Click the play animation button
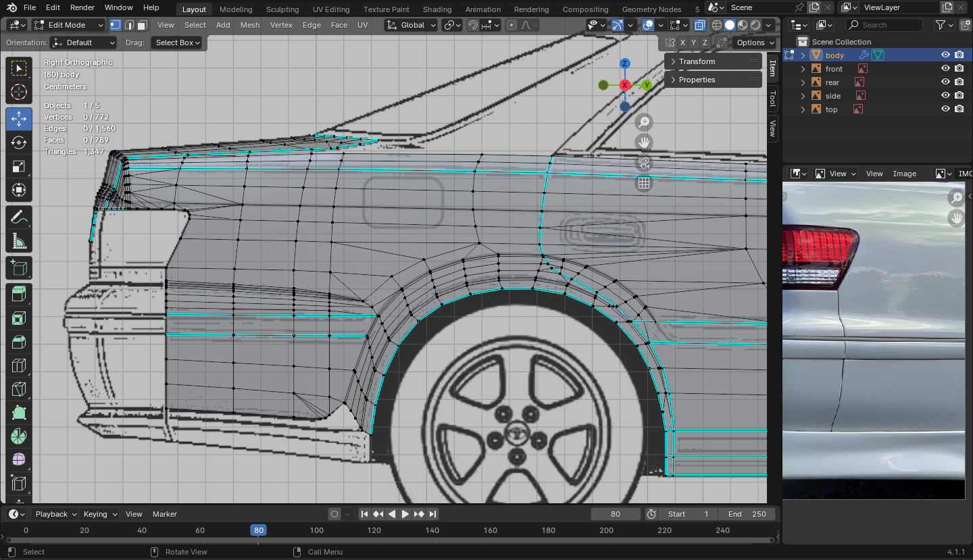Viewport: 973px width, 560px height. point(405,514)
